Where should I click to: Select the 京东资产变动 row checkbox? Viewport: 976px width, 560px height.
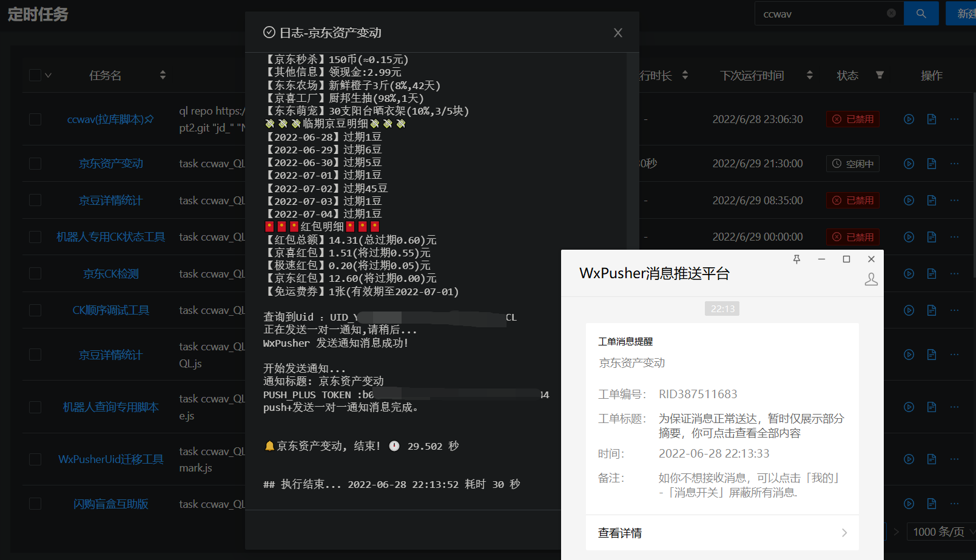(35, 164)
